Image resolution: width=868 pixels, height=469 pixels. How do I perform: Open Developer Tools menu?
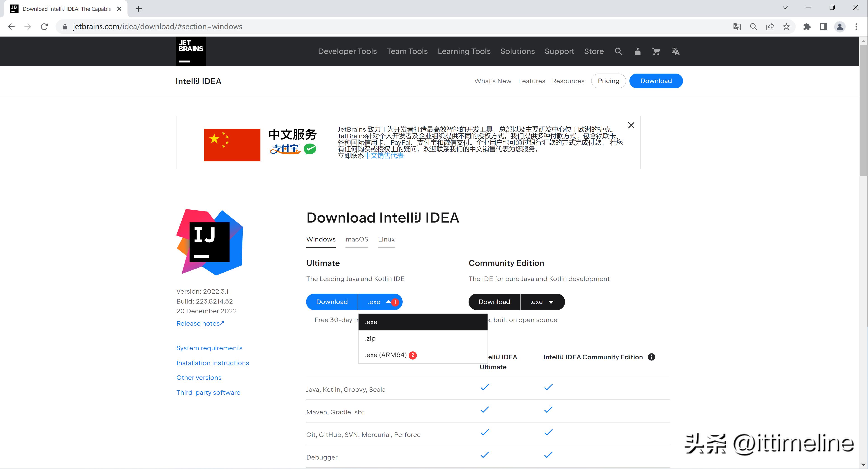pos(347,51)
